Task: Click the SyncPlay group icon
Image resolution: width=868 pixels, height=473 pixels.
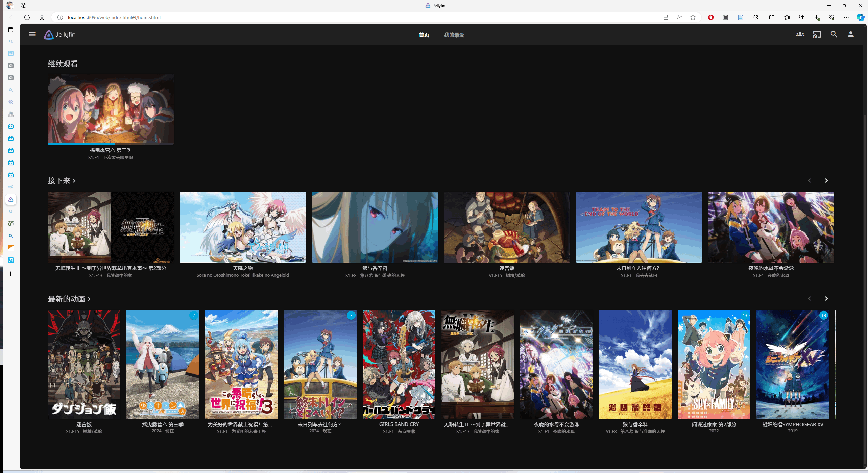Action: coord(800,34)
